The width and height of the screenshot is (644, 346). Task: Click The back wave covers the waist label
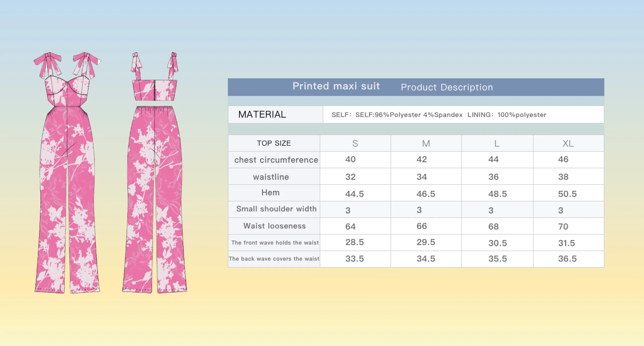(x=274, y=259)
